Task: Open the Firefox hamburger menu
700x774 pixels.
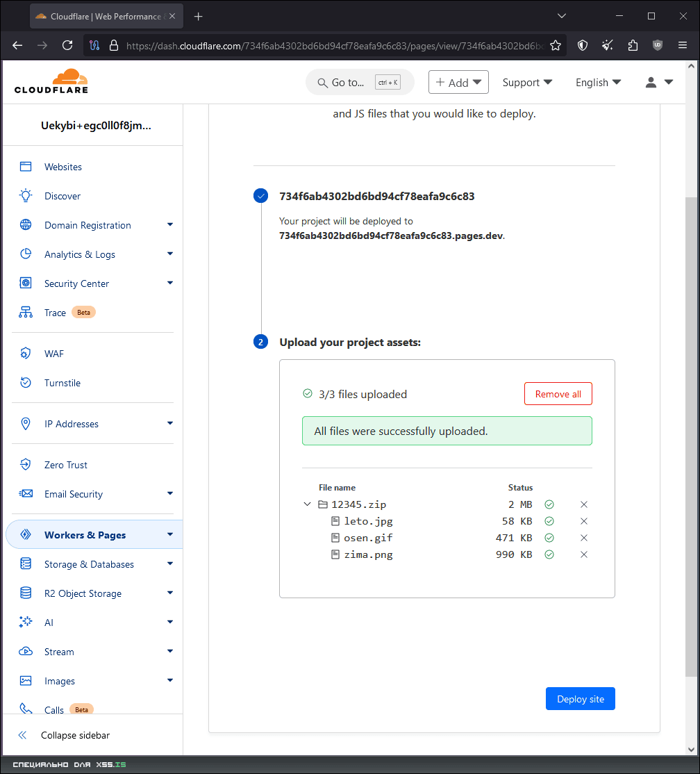Action: [x=683, y=45]
